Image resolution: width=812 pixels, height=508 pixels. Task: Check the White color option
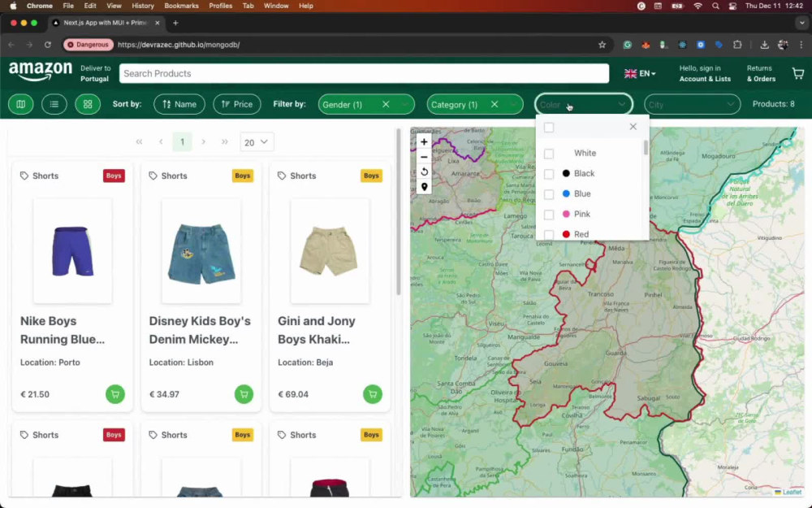click(x=549, y=154)
